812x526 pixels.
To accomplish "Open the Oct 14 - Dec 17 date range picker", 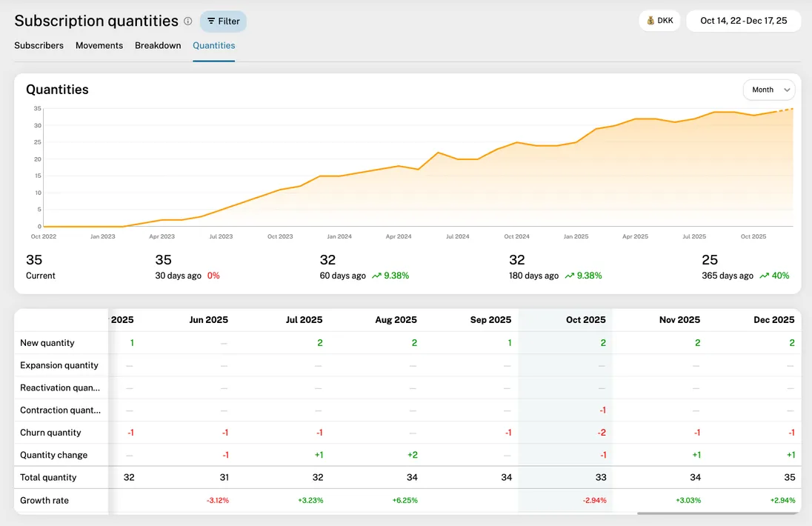I will (743, 21).
